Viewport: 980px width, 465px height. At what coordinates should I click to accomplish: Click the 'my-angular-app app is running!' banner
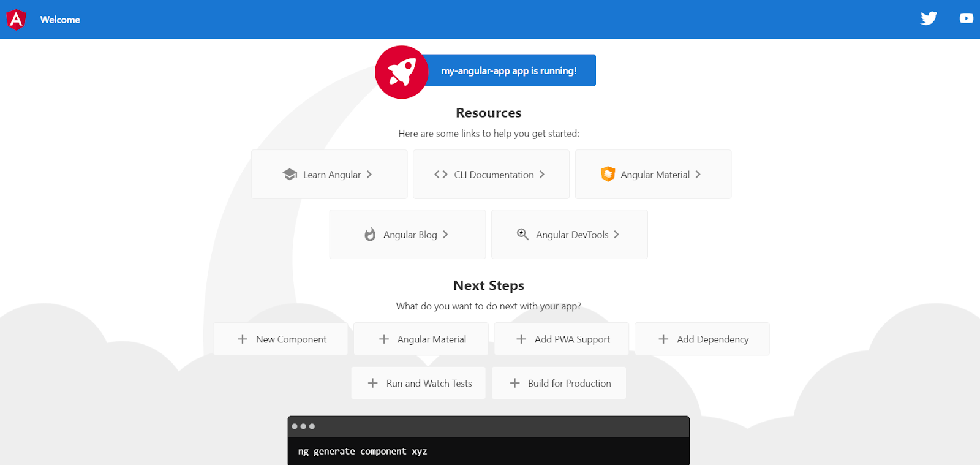coord(509,70)
